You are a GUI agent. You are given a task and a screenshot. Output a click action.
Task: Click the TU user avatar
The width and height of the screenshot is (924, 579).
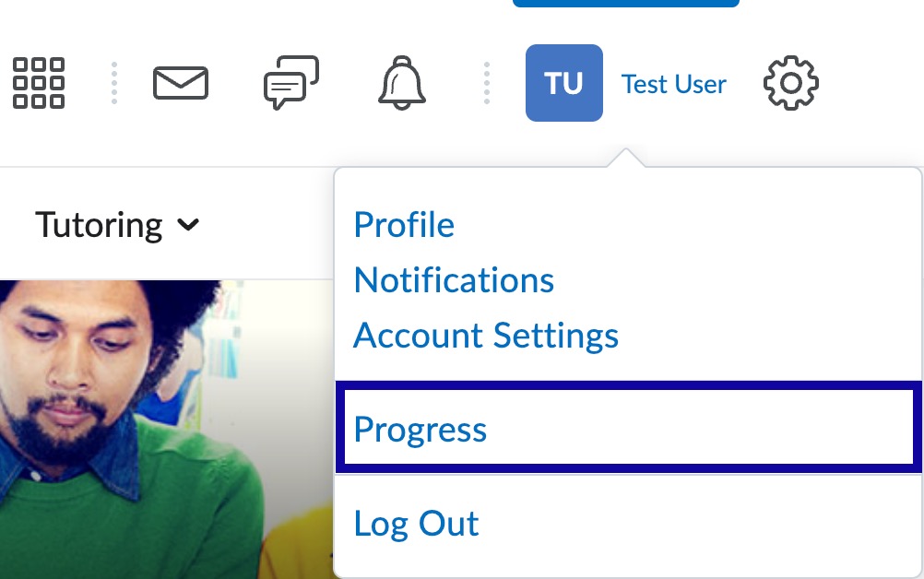click(x=563, y=83)
